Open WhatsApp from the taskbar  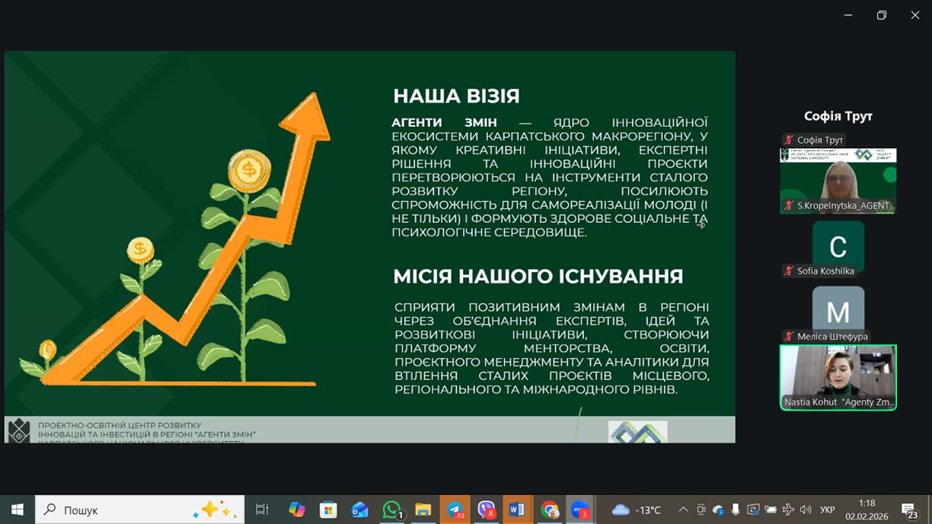point(392,510)
